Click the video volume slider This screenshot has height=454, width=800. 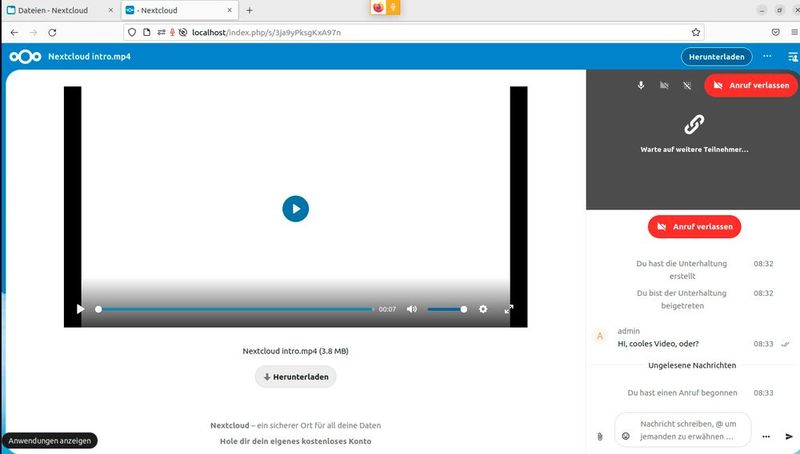[447, 309]
